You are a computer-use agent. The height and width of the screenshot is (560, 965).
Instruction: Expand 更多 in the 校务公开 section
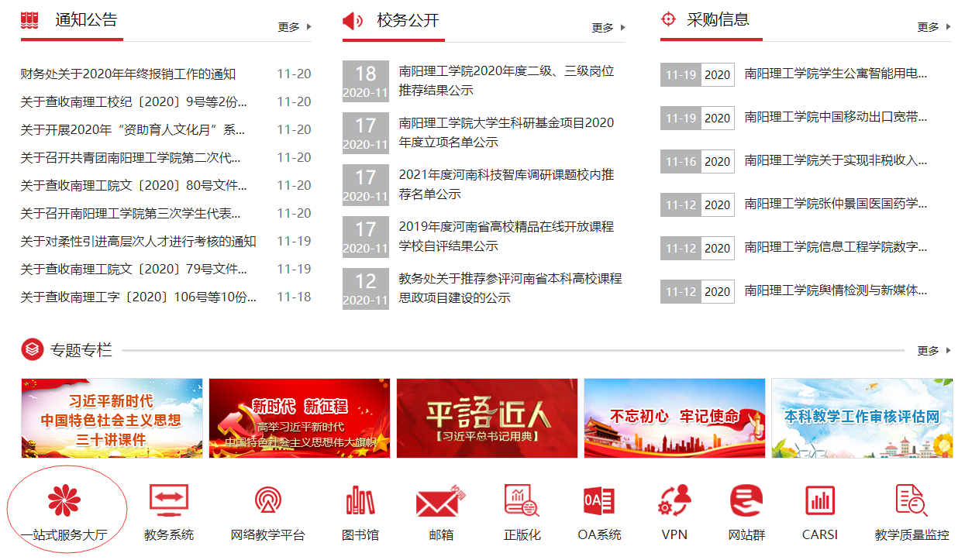coord(608,28)
